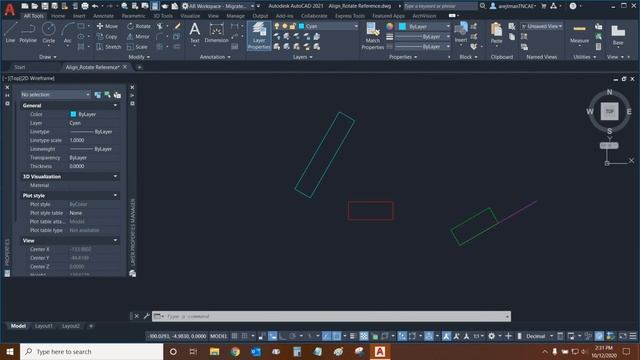Select the Polyline tool
Screen dimensions: 640x360
coord(28,33)
